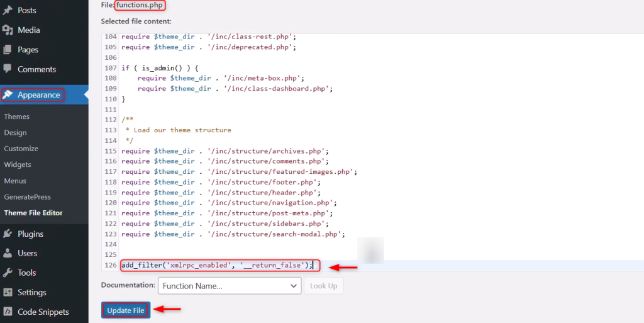This screenshot has height=323, width=644.
Task: Open the Widgets submenu link
Action: click(x=18, y=164)
